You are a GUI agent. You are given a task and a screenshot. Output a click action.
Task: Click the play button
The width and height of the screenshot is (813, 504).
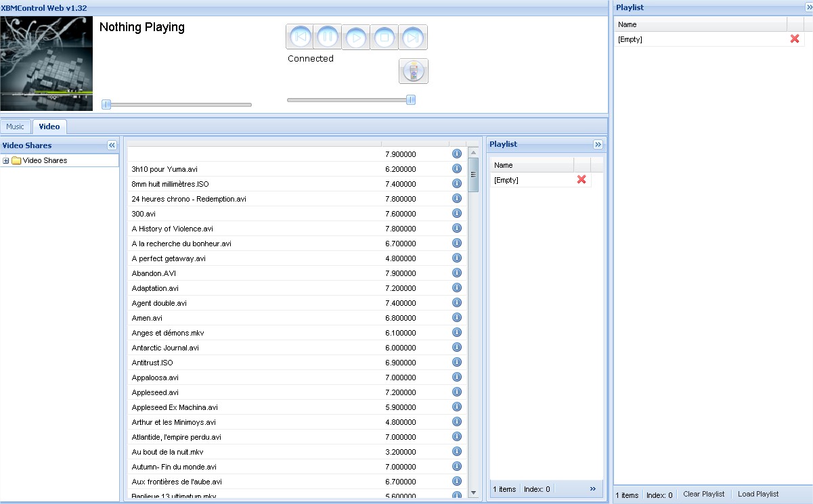click(x=356, y=38)
